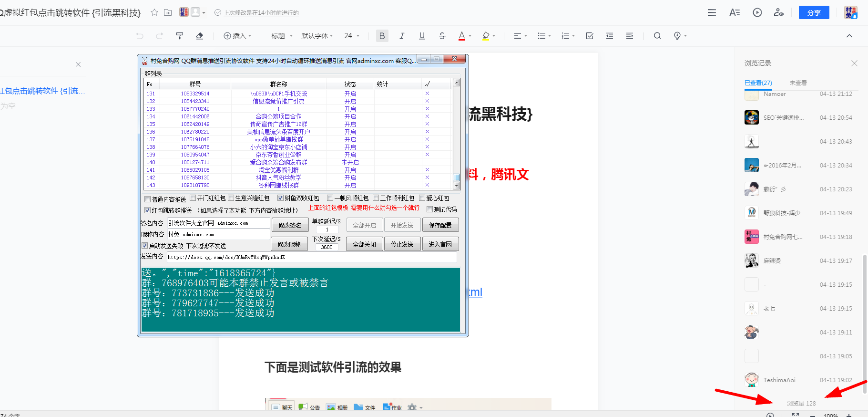The image size is (868, 417).
Task: Open the text style A icon
Action: click(x=735, y=13)
